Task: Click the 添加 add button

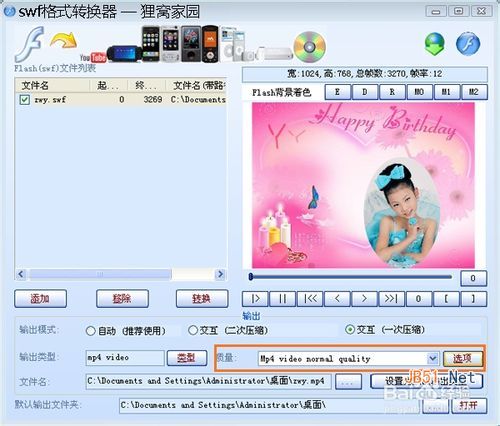Action: 40,298
